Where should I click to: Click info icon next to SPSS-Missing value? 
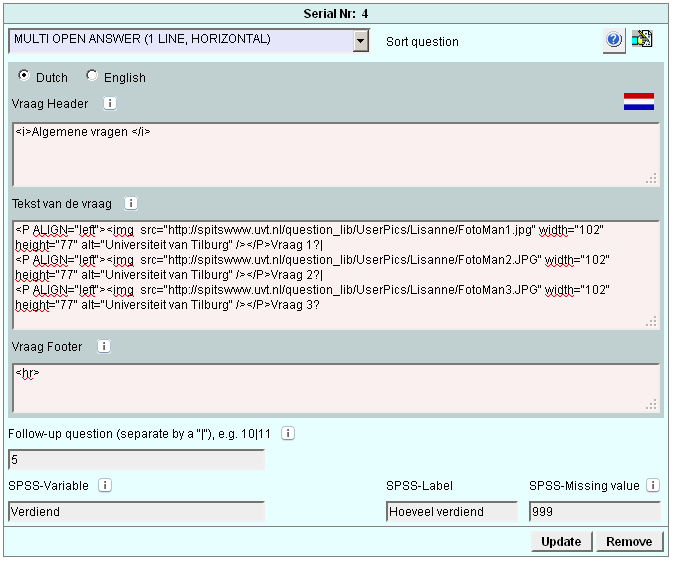tap(653, 485)
